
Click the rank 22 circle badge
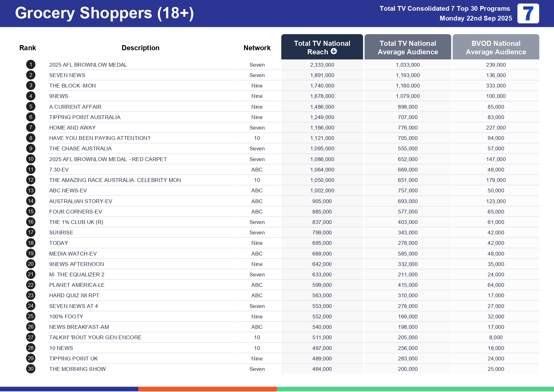31,285
